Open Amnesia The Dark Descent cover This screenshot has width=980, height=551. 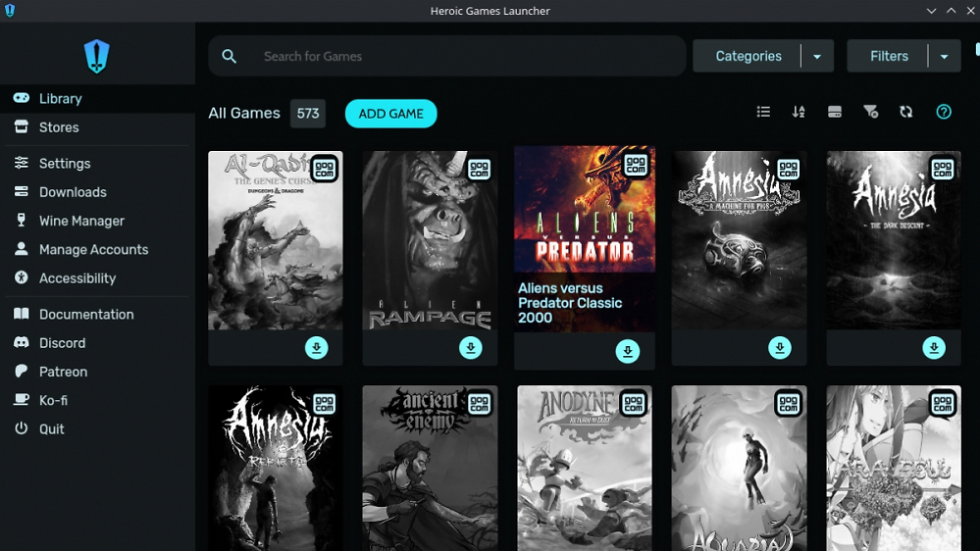(894, 240)
